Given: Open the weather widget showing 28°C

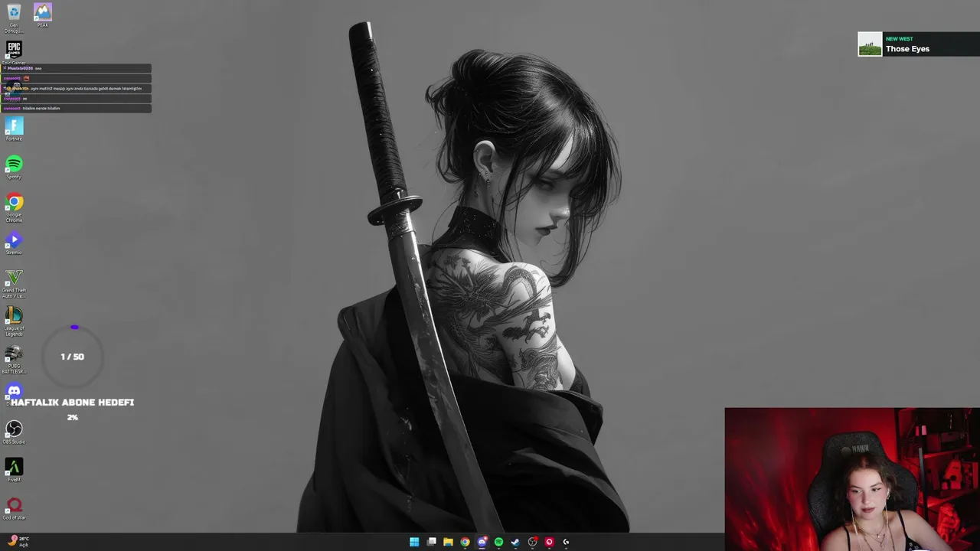Looking at the screenshot, I should (18, 541).
